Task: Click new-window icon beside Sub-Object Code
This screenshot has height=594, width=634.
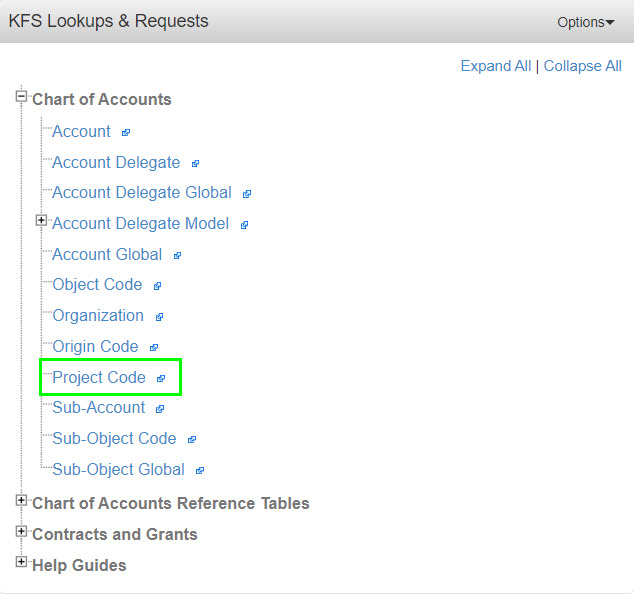Action: click(192, 439)
